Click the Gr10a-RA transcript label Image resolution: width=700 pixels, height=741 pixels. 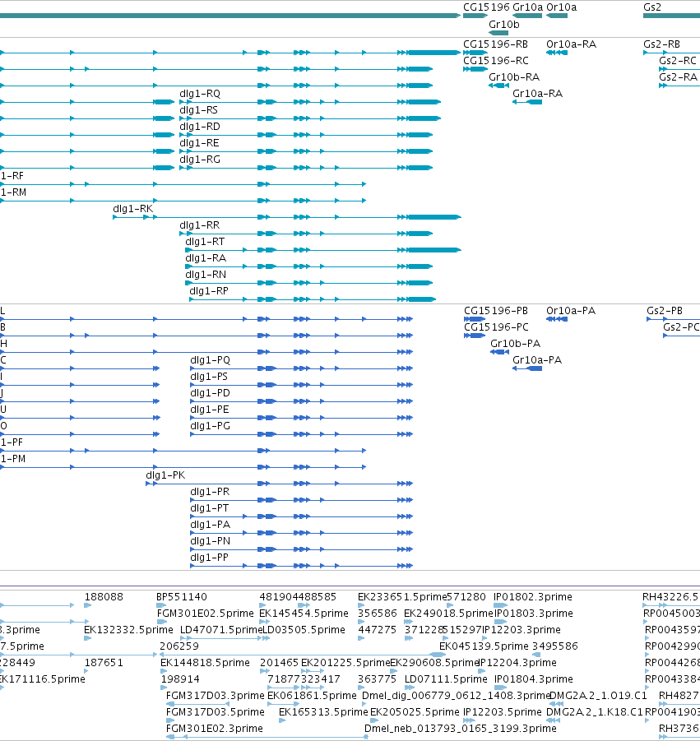coord(537,93)
